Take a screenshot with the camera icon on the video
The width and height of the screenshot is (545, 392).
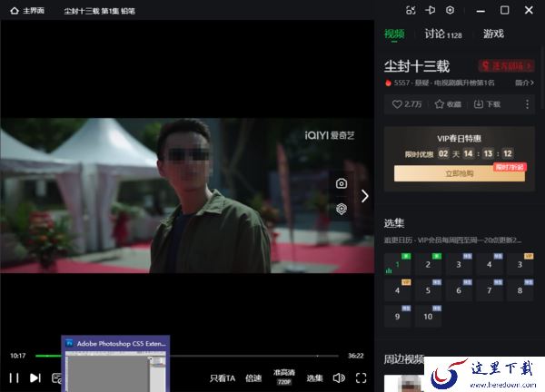pos(342,183)
